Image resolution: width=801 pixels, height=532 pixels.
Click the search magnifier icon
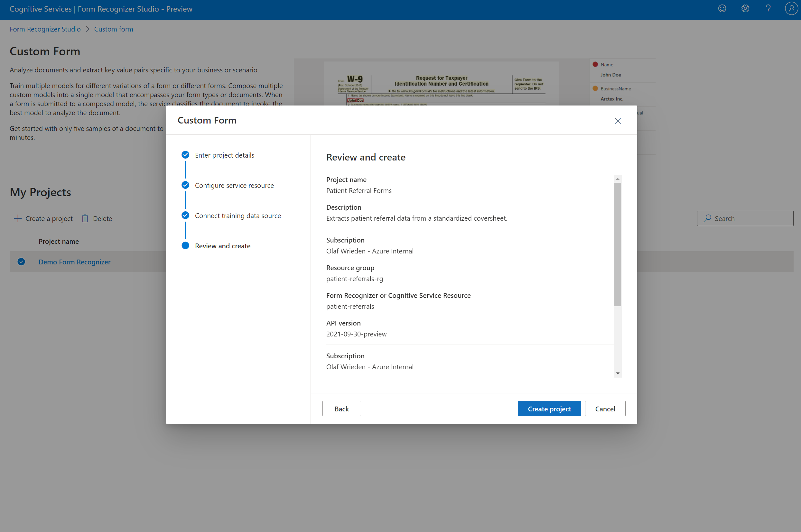click(x=707, y=218)
